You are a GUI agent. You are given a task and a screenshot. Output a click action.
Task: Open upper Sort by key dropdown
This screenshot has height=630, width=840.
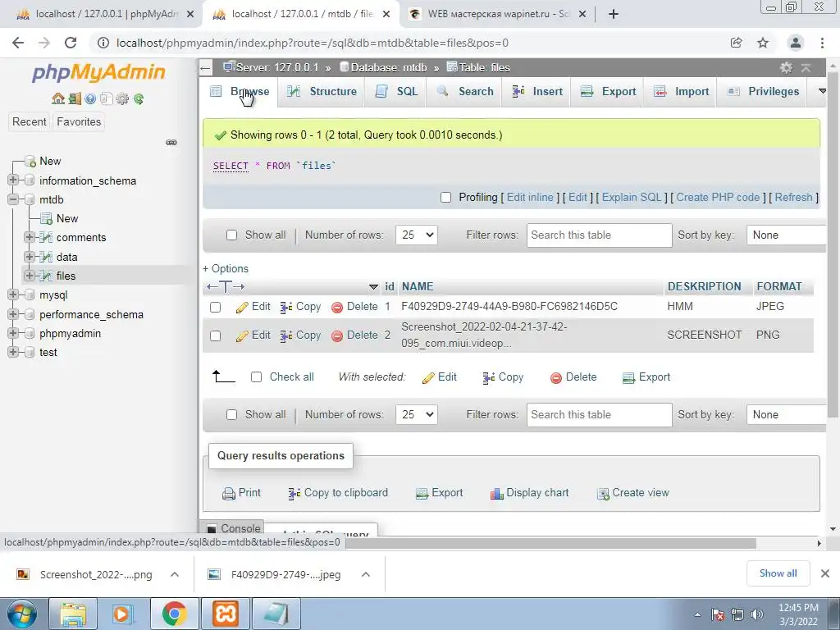[787, 235]
